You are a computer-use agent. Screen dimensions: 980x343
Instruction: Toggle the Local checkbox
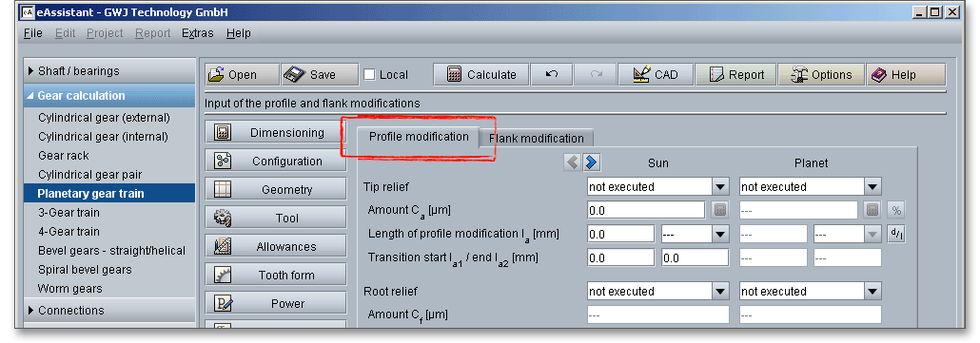tap(370, 75)
